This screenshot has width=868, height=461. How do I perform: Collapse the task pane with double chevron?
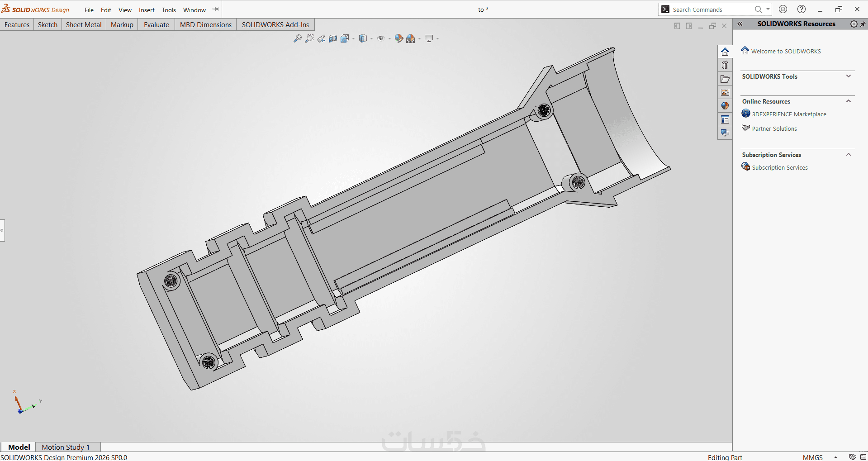(x=740, y=24)
